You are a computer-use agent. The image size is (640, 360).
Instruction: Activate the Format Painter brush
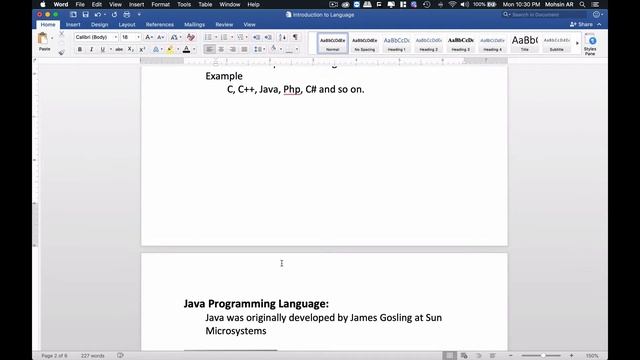point(62,52)
